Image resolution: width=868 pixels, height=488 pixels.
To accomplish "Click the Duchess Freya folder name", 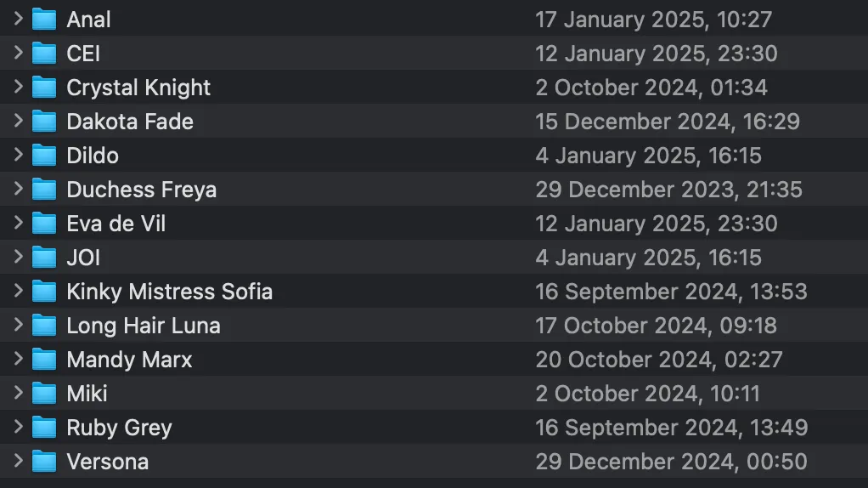I will click(142, 190).
